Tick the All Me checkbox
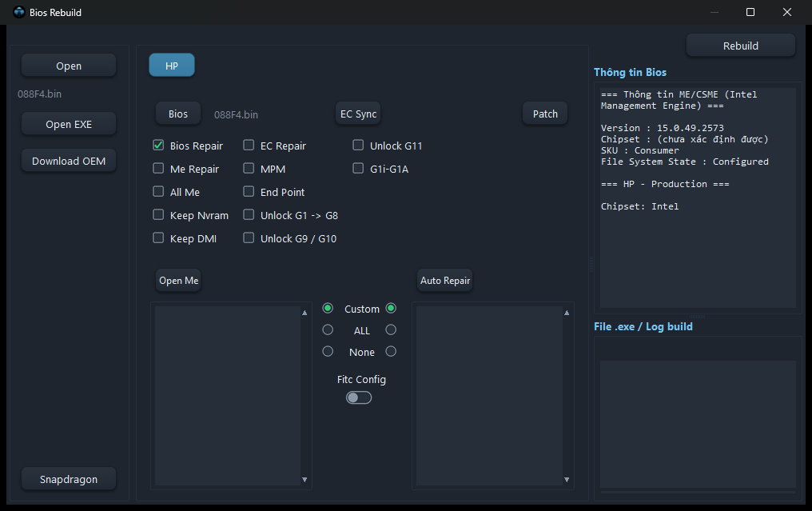 click(x=158, y=192)
